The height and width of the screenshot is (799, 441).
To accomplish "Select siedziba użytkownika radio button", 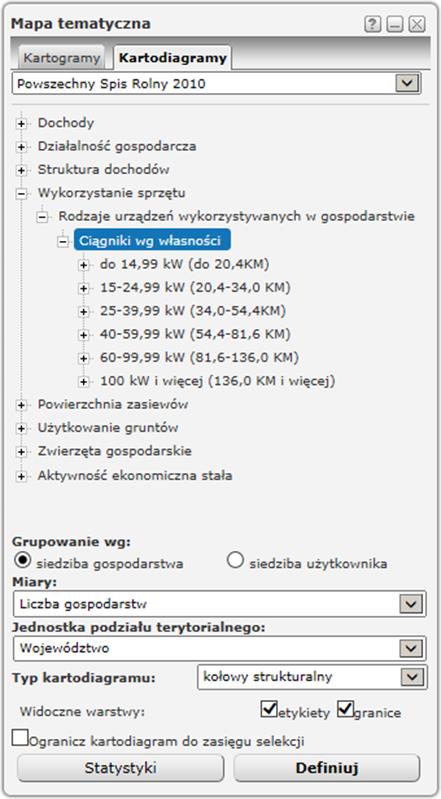I will click(235, 560).
